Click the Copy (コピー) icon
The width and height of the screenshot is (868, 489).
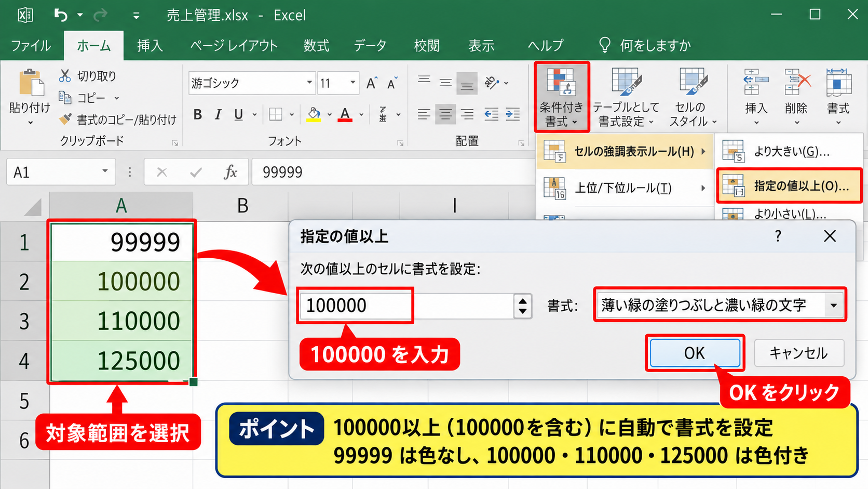pyautogui.click(x=64, y=98)
